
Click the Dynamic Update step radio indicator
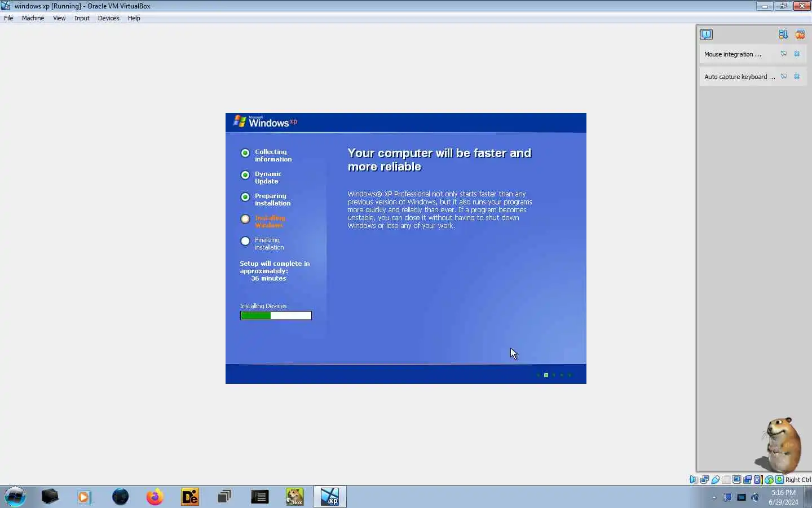point(245,175)
